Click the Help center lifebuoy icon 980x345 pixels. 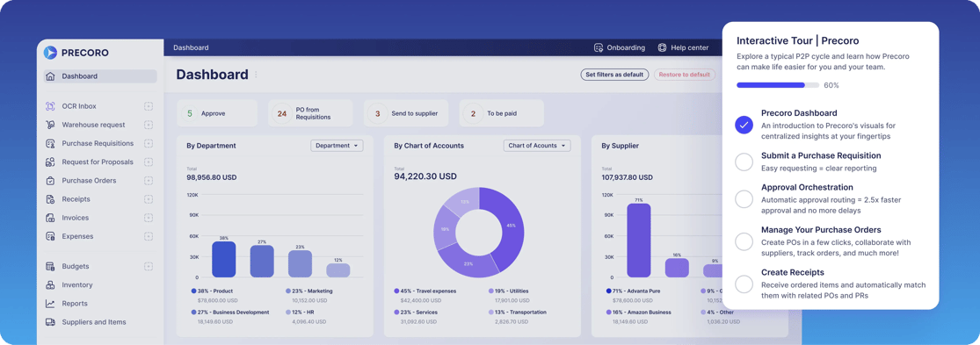click(663, 47)
